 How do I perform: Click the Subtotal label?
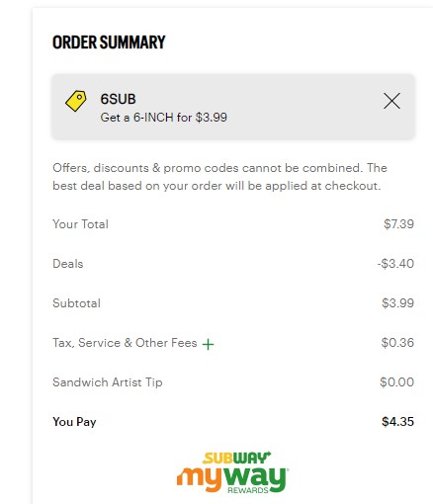pos(76,303)
